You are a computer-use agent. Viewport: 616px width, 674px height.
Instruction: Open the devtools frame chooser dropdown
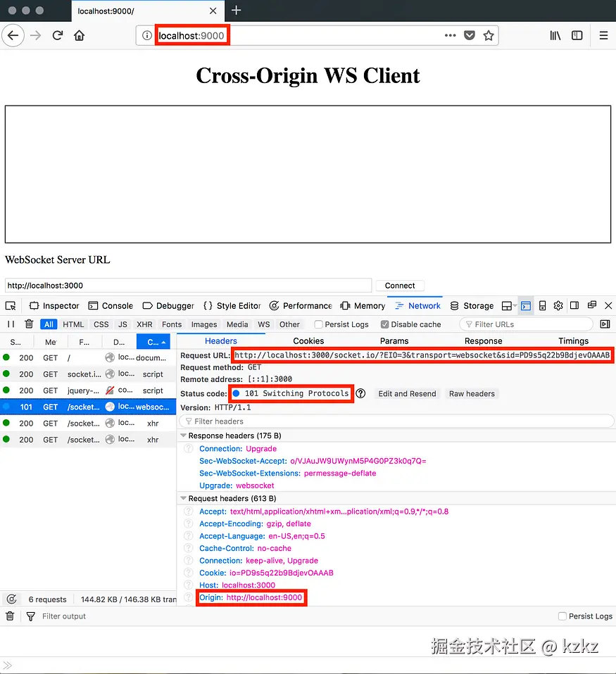(x=509, y=305)
